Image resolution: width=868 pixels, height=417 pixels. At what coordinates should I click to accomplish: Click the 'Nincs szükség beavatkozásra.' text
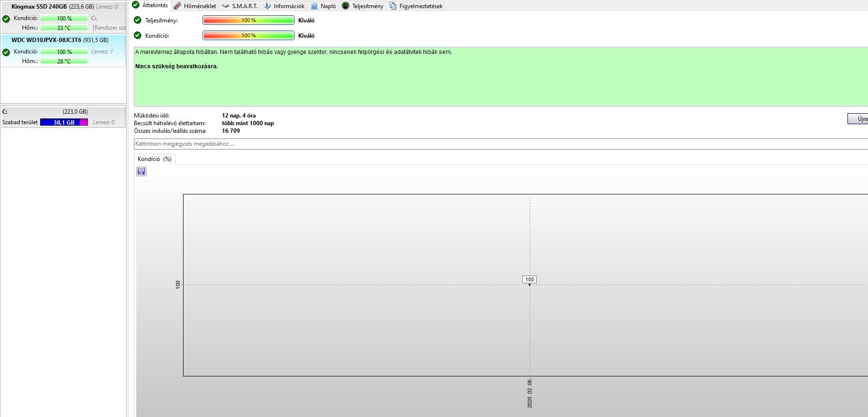176,66
